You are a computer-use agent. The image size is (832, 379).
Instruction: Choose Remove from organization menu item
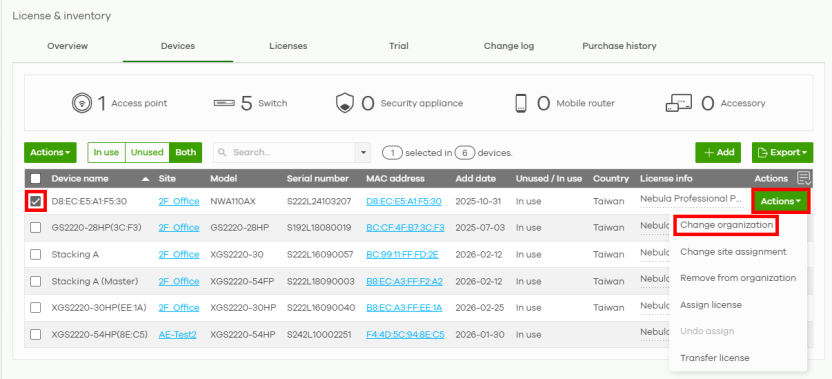[738, 278]
